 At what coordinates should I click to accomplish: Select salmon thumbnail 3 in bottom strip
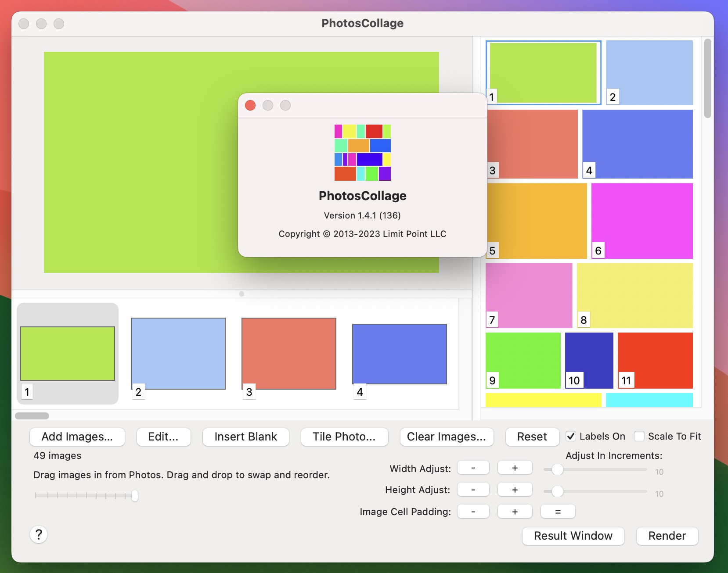(x=289, y=354)
